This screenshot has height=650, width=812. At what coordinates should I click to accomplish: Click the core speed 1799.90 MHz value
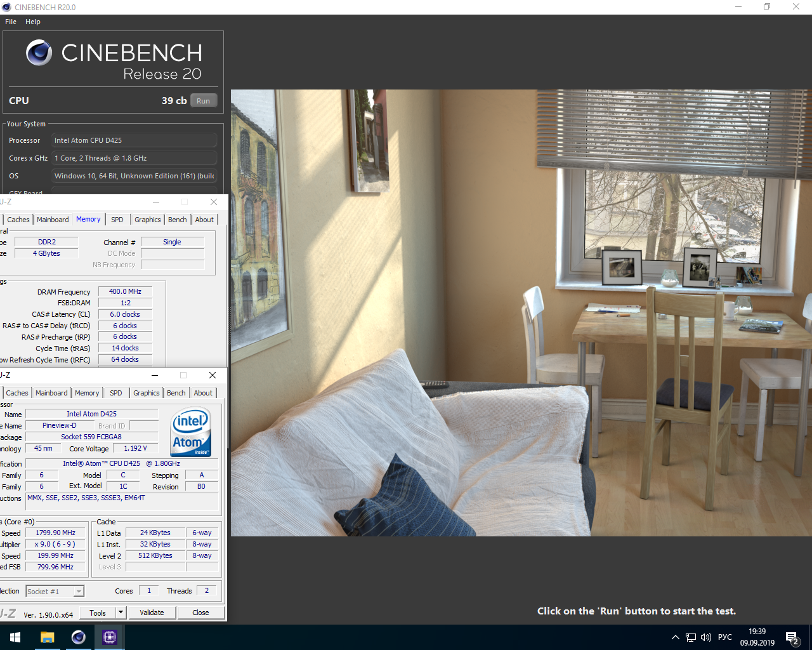pos(55,533)
